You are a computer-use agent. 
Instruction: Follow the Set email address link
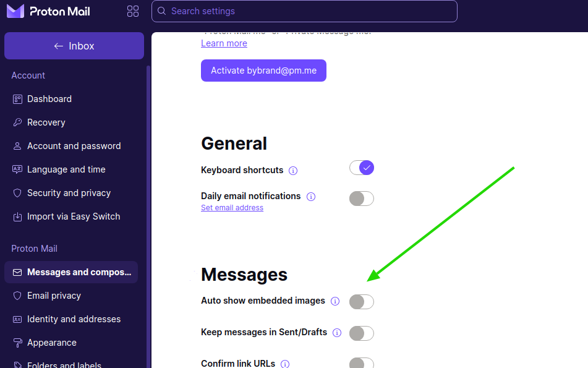click(232, 208)
